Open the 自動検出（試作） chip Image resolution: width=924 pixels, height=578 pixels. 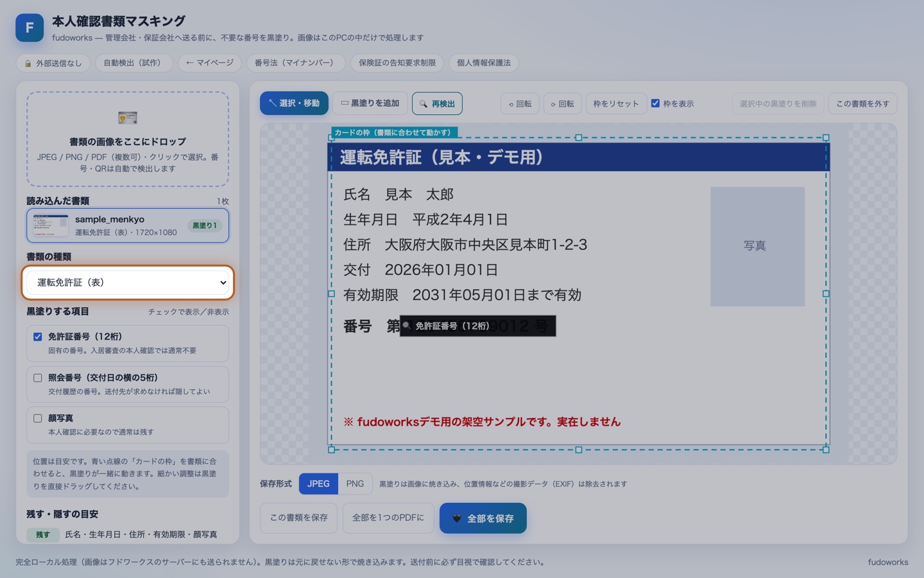pos(134,63)
